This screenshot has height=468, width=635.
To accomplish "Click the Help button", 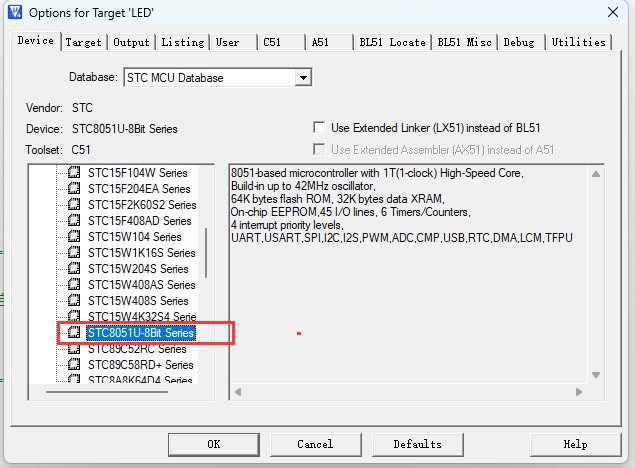I will [x=575, y=445].
